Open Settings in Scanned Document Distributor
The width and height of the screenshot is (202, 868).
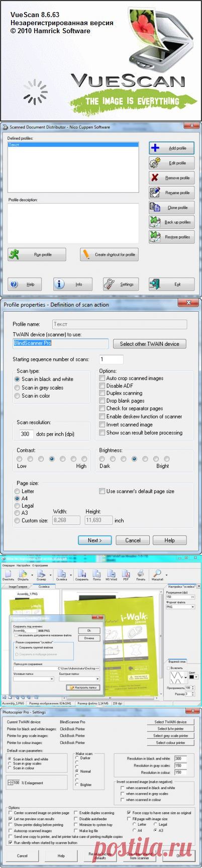[121, 284]
